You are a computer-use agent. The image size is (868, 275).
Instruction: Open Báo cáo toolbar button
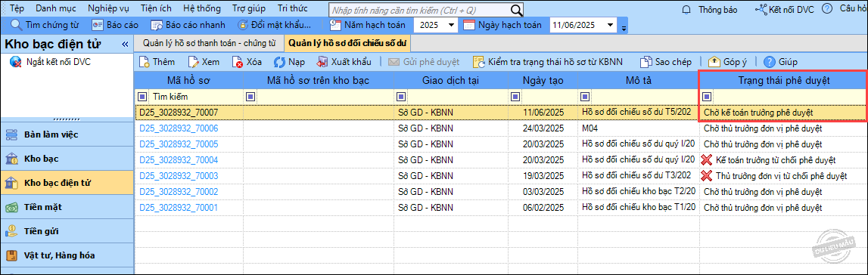[x=115, y=25]
